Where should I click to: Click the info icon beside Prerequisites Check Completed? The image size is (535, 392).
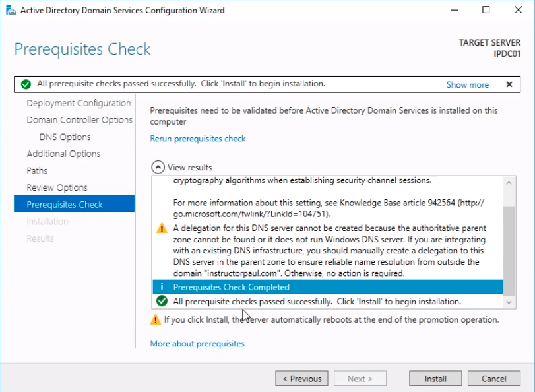point(162,287)
